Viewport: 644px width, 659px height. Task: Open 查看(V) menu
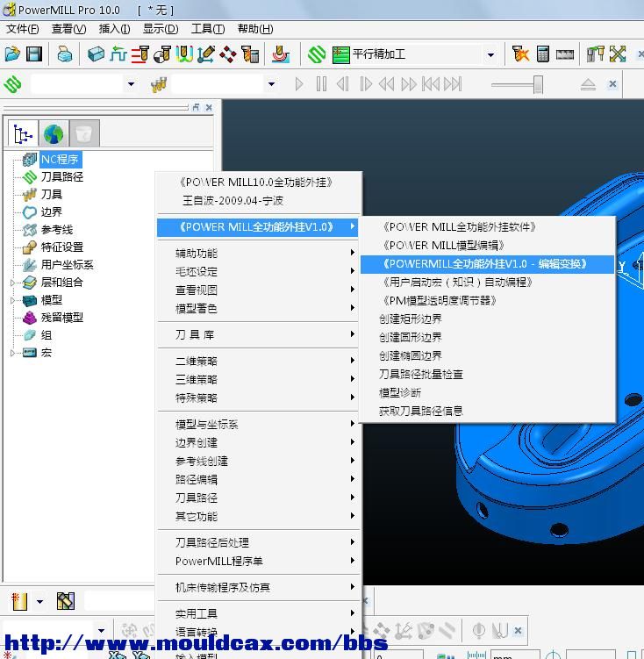click(69, 29)
